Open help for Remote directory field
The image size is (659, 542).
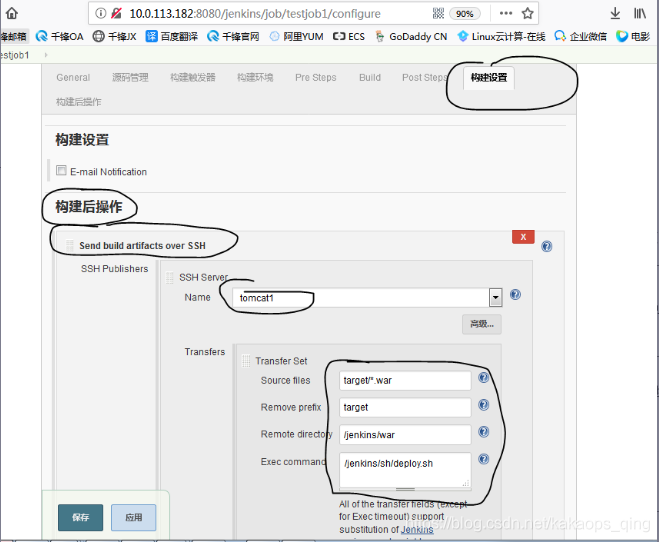click(483, 432)
